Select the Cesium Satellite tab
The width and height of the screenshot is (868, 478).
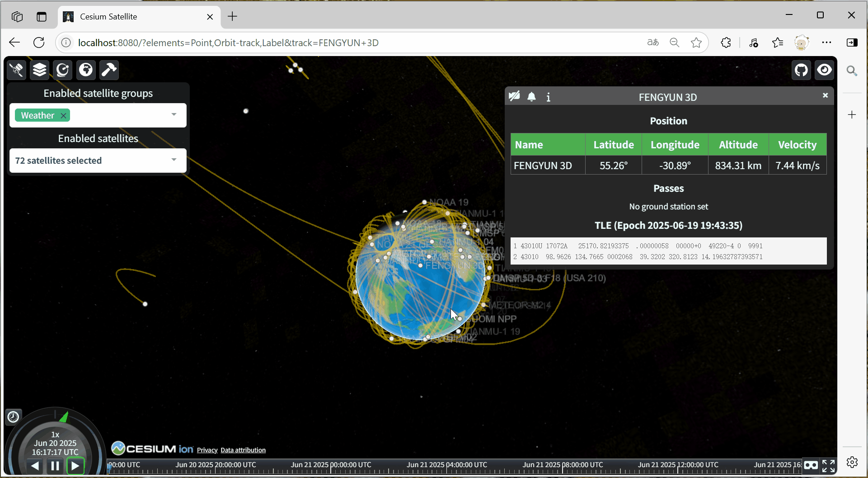[x=139, y=17]
